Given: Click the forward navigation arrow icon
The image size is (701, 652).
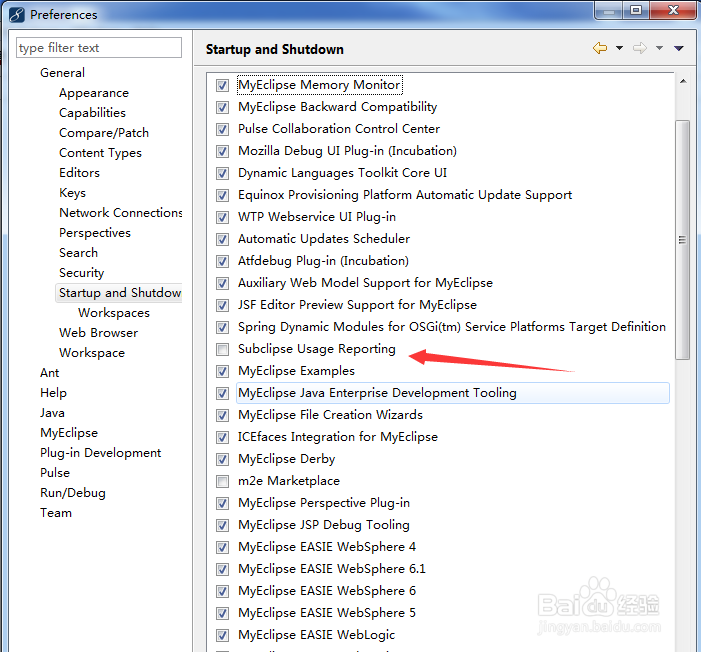Looking at the screenshot, I should [x=640, y=48].
